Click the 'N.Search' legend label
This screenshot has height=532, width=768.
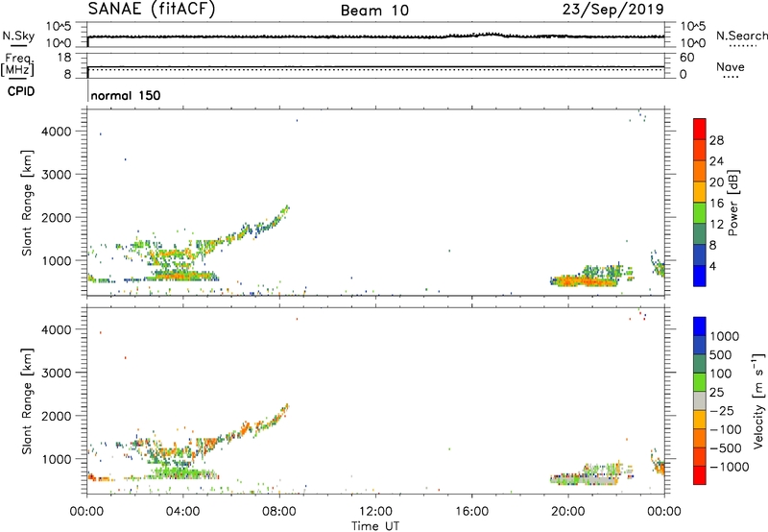(x=741, y=36)
